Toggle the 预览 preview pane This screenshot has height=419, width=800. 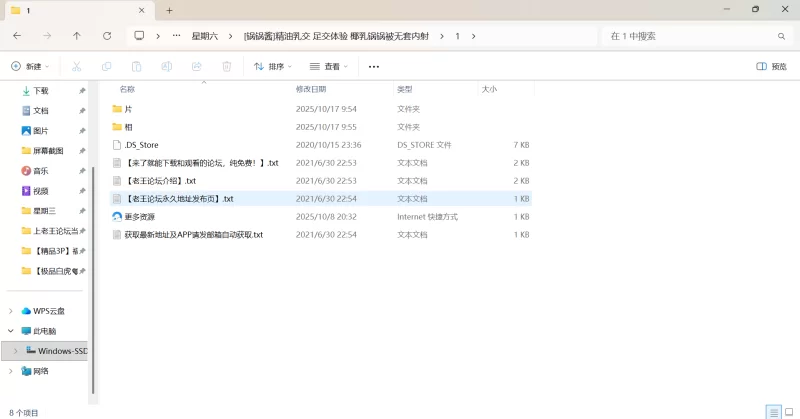(x=771, y=66)
